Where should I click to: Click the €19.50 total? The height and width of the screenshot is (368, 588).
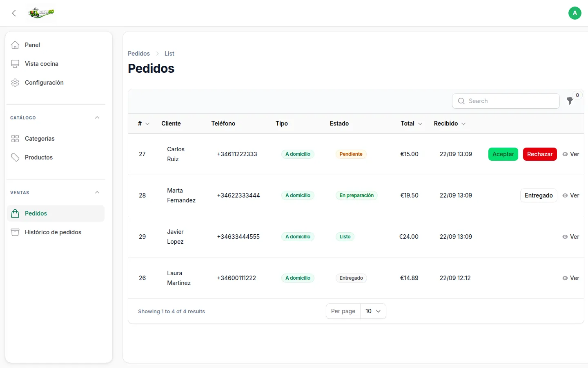[x=409, y=195]
